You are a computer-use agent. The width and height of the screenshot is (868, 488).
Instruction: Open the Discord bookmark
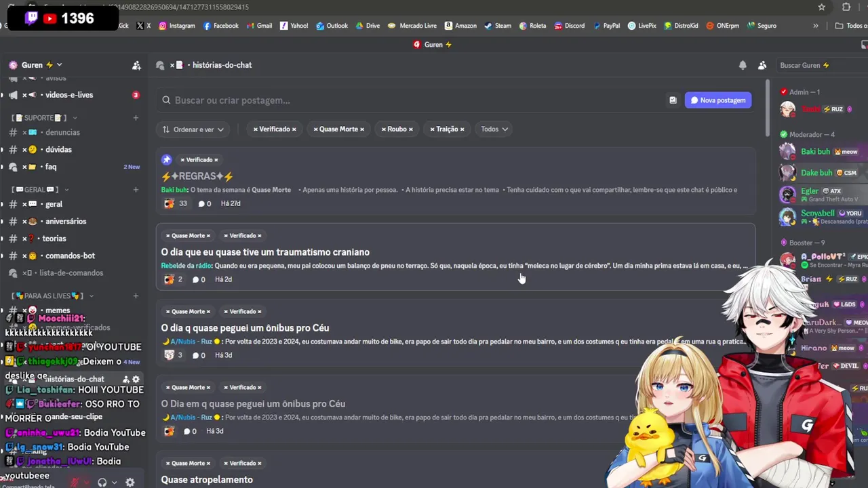(x=570, y=26)
